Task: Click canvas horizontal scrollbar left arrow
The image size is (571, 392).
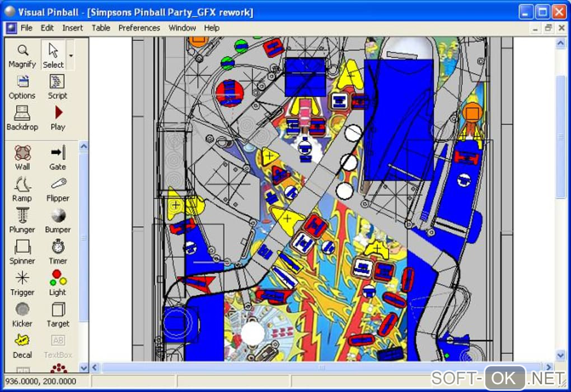Action: (95, 367)
